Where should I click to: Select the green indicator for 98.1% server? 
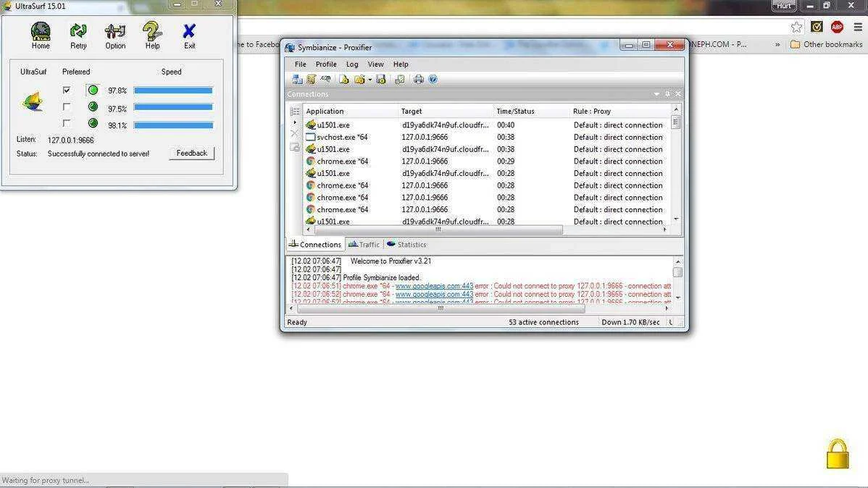[x=93, y=123]
